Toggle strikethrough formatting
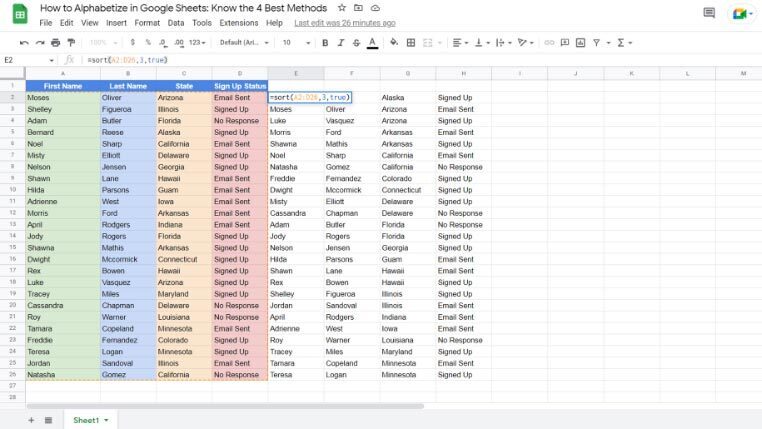 (x=356, y=43)
